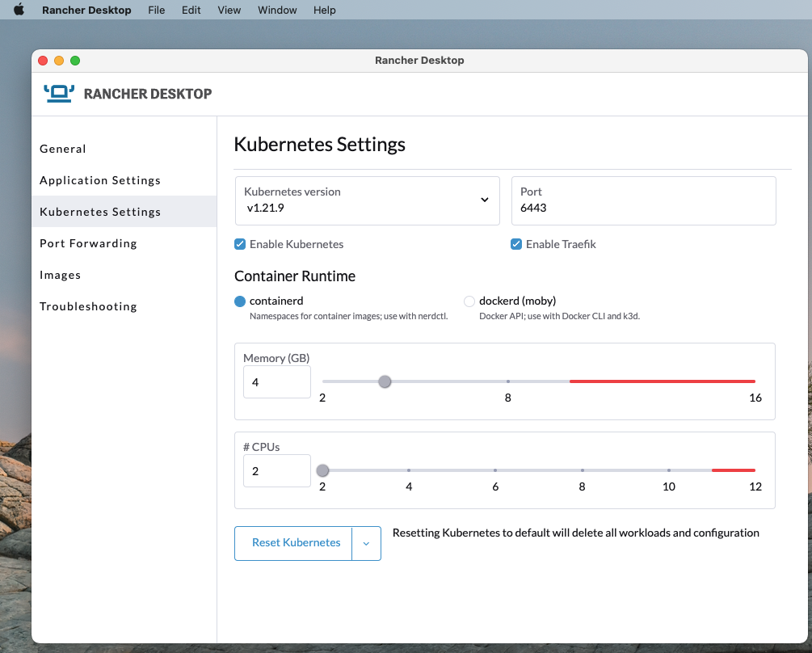Click the CPUs slider handle

tap(322, 470)
